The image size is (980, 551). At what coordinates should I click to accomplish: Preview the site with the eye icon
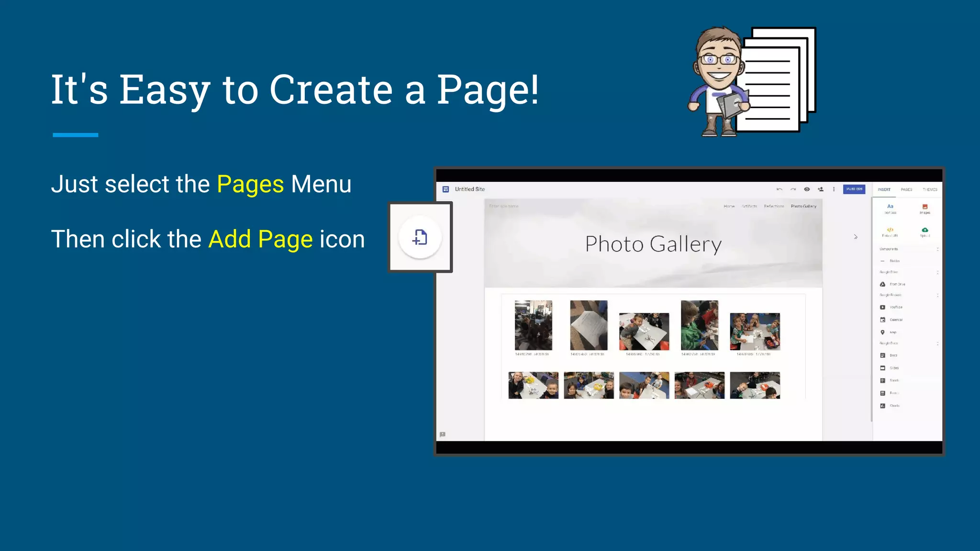807,189
